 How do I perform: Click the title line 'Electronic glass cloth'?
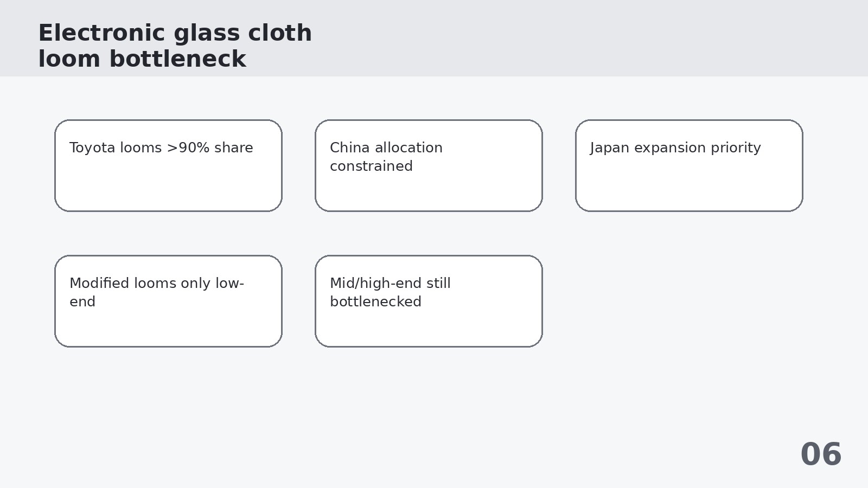[x=175, y=33]
